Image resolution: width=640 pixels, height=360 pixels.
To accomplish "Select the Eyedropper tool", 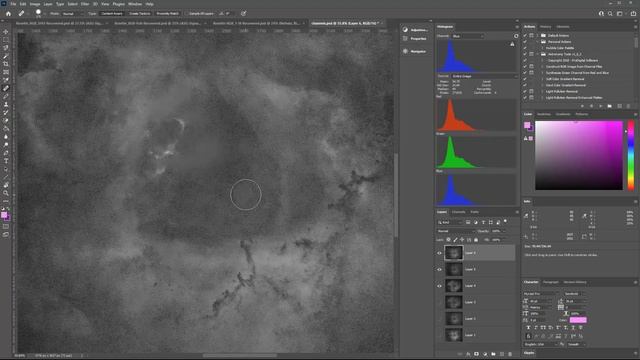I will [x=6, y=80].
